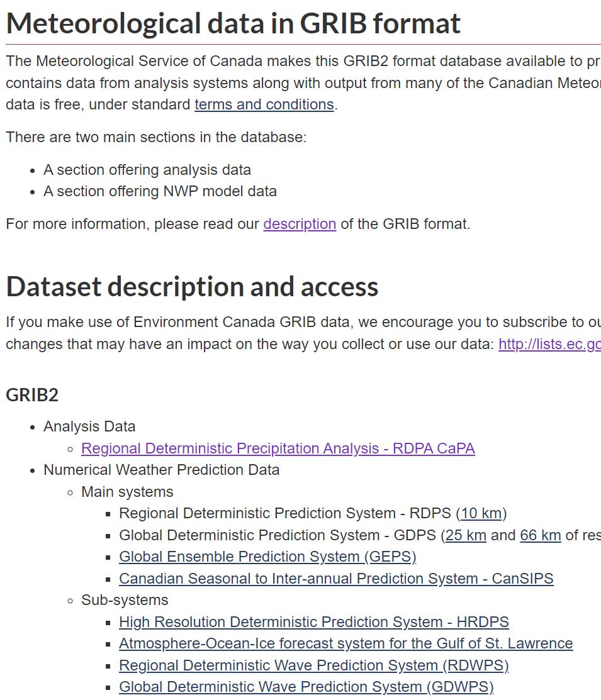Click the Meteorological data in GRIB format heading
Image resolution: width=601 pixels, height=700 pixels.
(233, 23)
